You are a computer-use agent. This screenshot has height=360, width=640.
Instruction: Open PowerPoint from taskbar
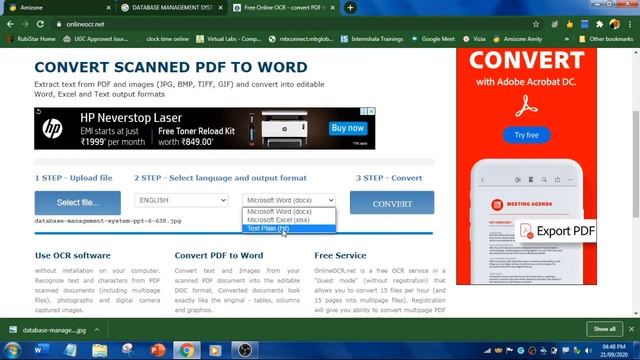(157, 350)
